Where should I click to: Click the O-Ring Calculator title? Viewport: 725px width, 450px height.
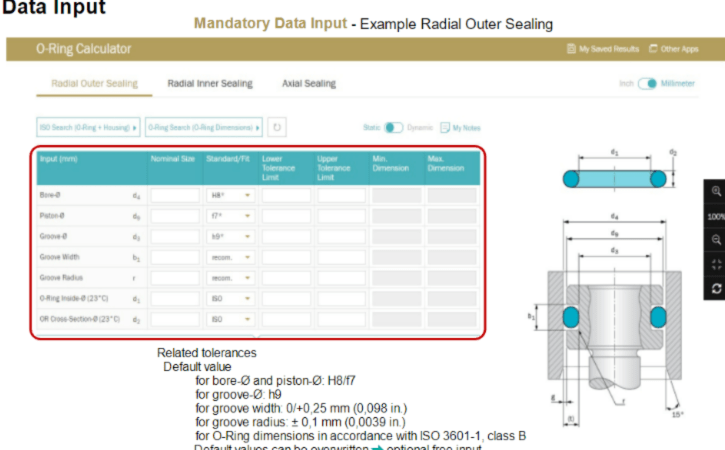pos(84,49)
